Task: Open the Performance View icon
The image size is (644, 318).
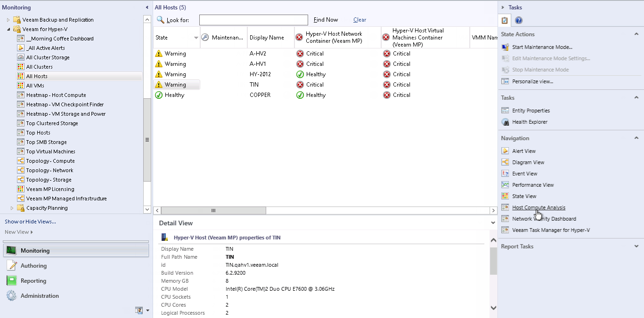Action: (505, 185)
